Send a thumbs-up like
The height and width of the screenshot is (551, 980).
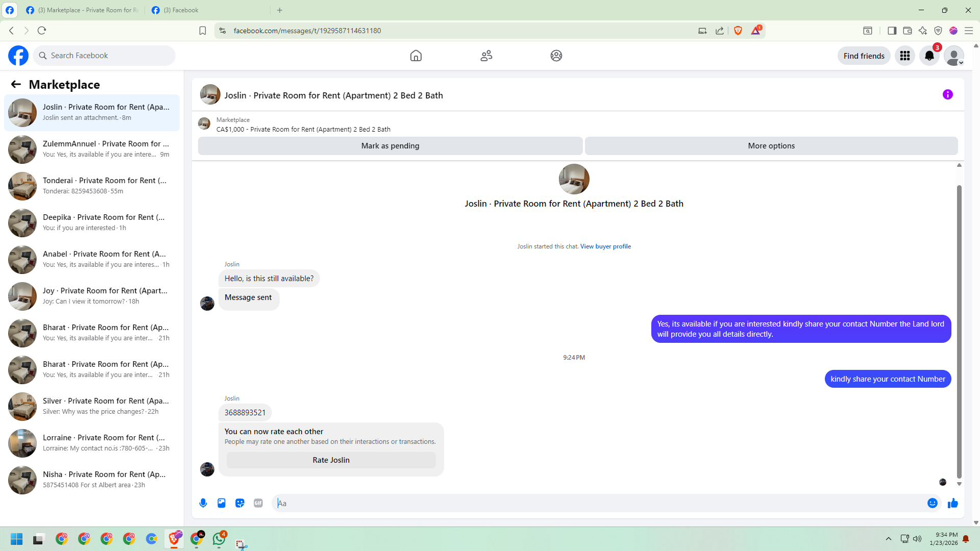pyautogui.click(x=952, y=503)
